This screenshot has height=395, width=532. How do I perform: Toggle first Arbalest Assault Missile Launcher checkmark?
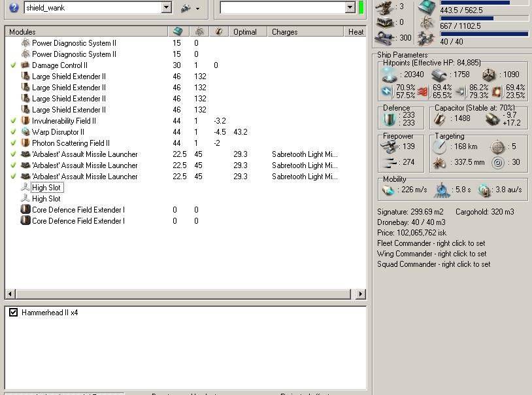[13, 154]
